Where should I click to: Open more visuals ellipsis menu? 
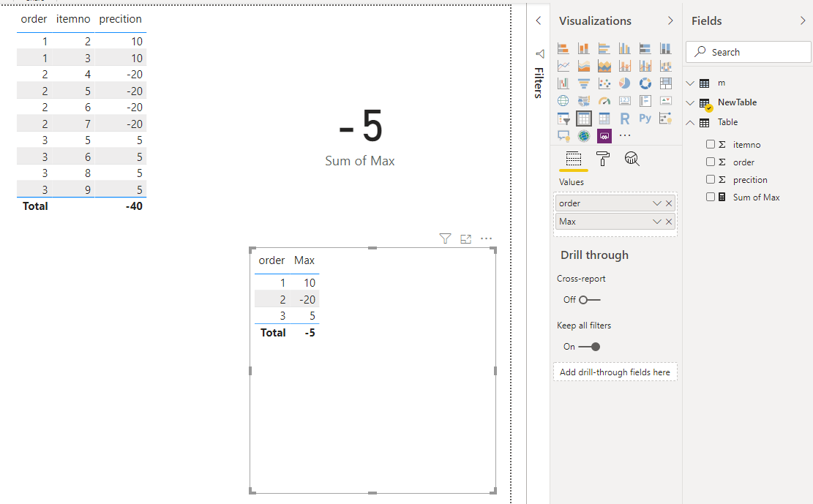point(625,136)
